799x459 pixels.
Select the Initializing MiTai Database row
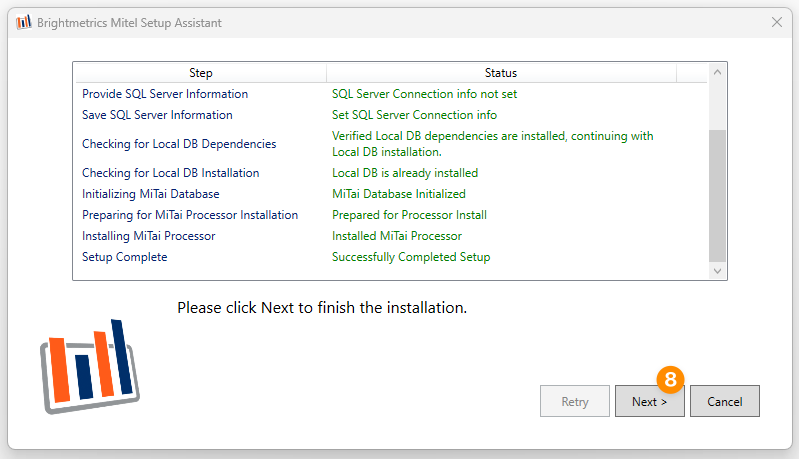391,194
